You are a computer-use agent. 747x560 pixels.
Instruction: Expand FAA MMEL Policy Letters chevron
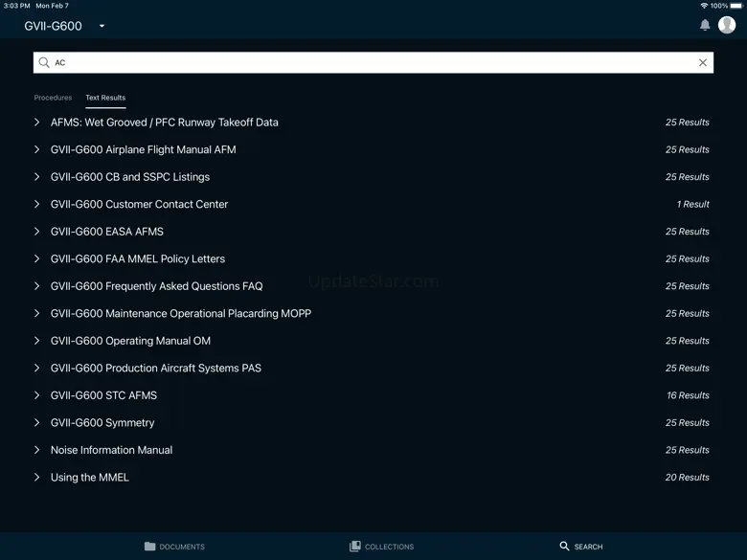[x=36, y=258]
